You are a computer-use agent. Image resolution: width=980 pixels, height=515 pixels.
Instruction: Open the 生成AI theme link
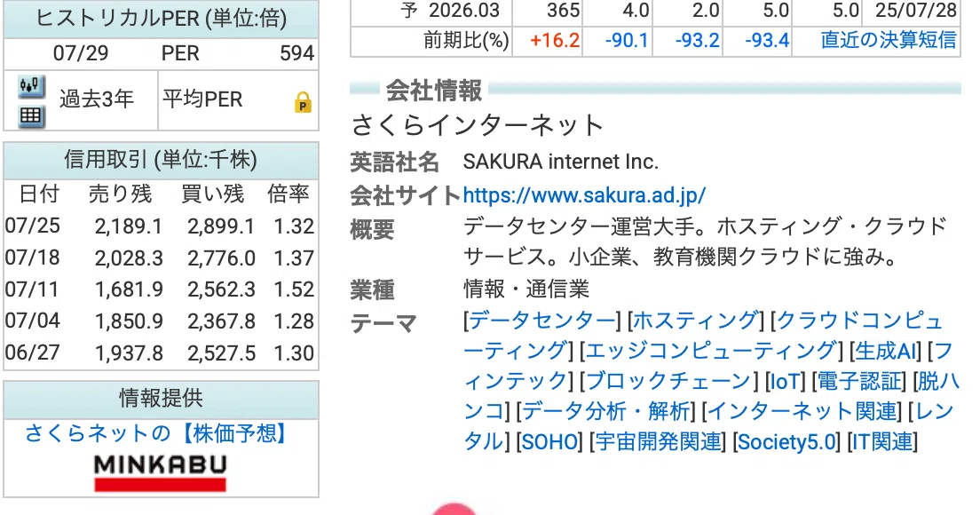coord(885,351)
